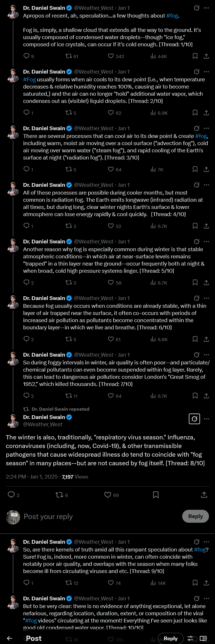The width and height of the screenshot is (215, 644).
Task: Open the #Fog hashtag in Thread 2/10
Action: click(x=29, y=80)
